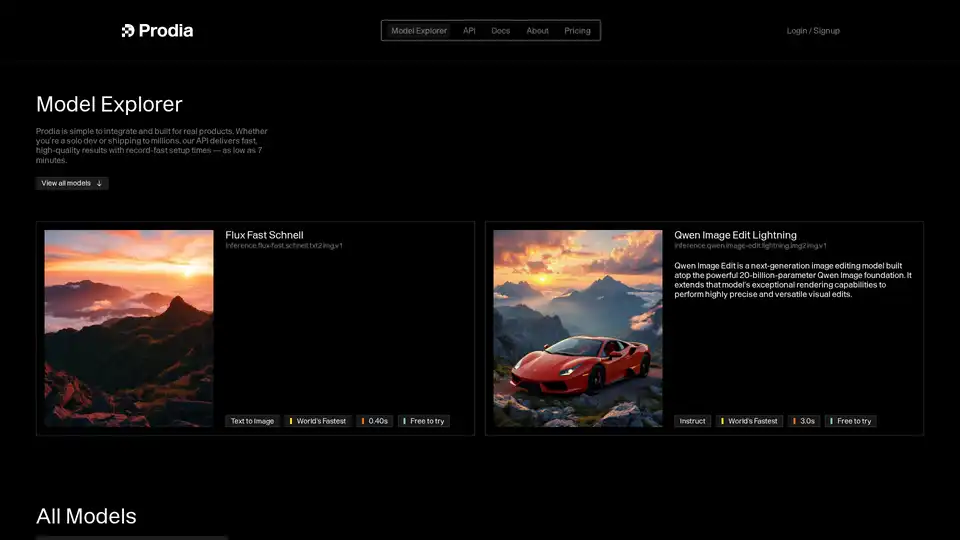Select the Flux Fast Schnell title

click(264, 235)
